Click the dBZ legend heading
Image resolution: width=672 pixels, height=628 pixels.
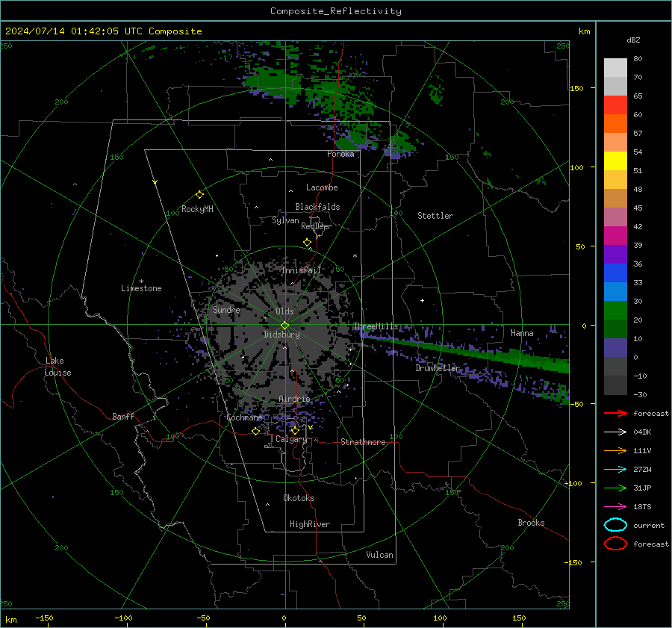click(633, 40)
